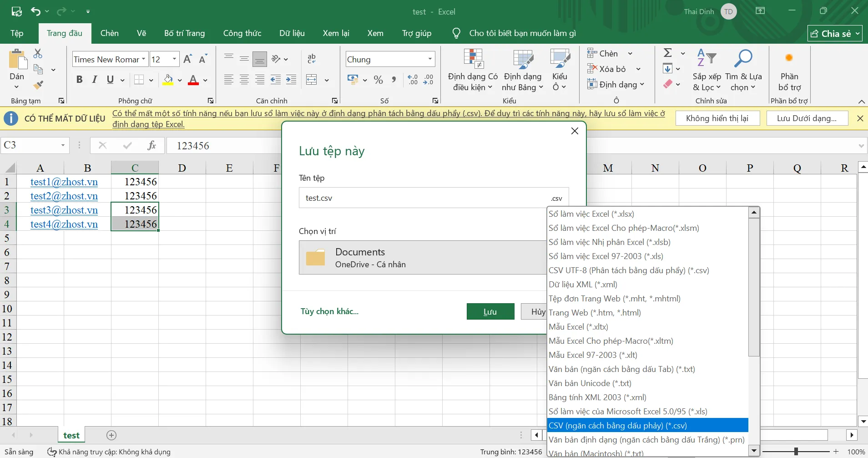The image size is (868, 458).
Task: Click the Cut scissors icon
Action: click(x=38, y=54)
